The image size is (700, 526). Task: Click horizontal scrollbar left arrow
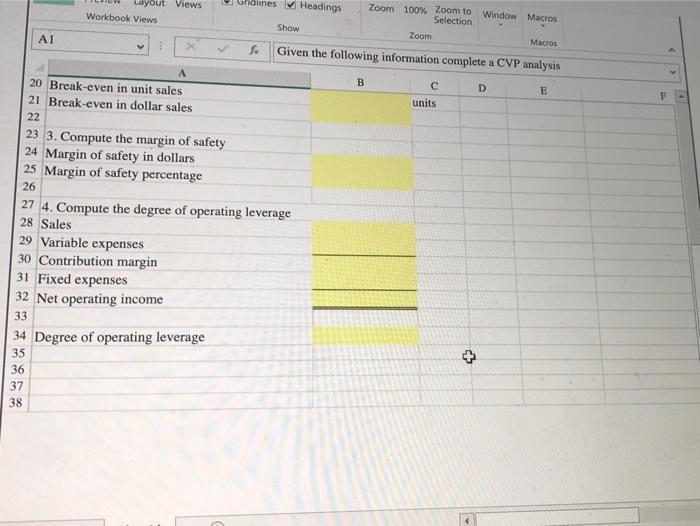tap(467, 519)
